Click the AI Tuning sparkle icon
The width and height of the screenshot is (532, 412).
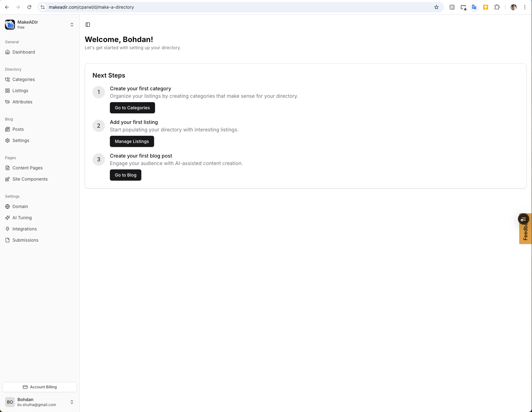click(x=7, y=218)
